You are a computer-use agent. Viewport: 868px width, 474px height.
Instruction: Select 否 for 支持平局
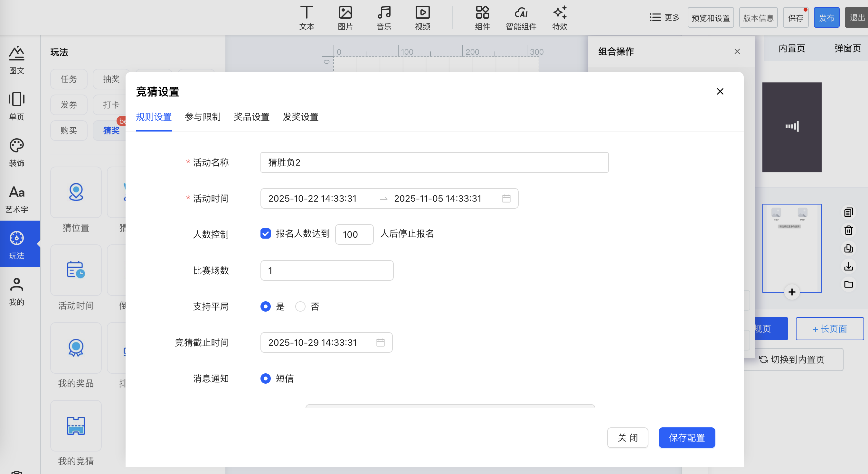click(300, 306)
